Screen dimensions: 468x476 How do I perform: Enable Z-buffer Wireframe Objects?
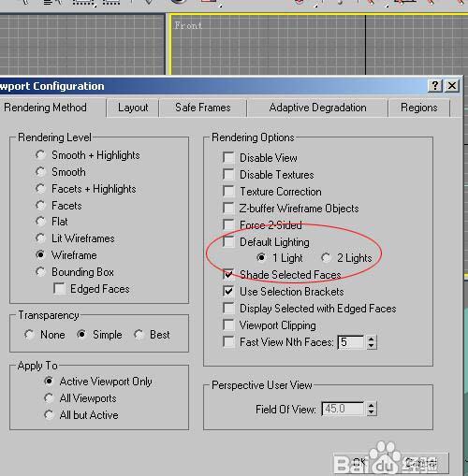(228, 208)
